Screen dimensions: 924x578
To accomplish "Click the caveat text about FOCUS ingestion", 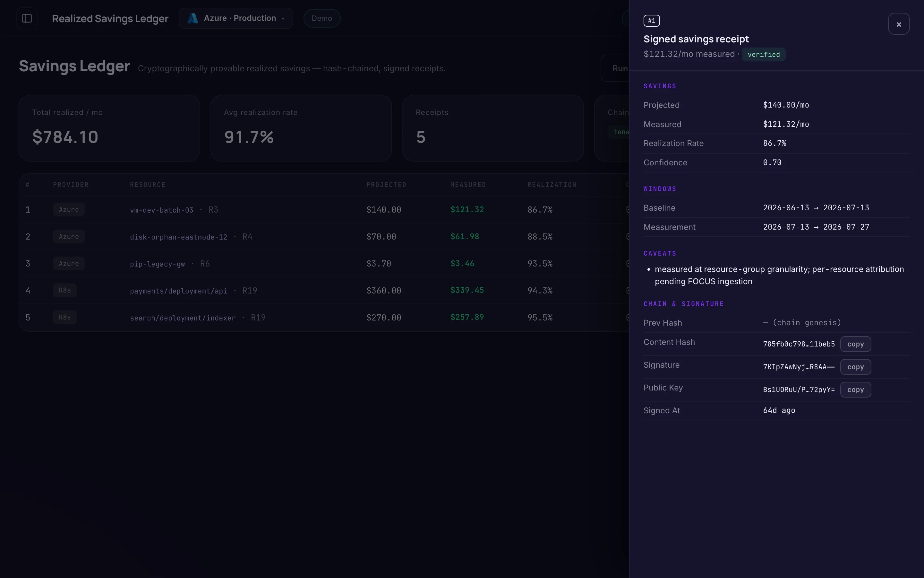I will 779,275.
